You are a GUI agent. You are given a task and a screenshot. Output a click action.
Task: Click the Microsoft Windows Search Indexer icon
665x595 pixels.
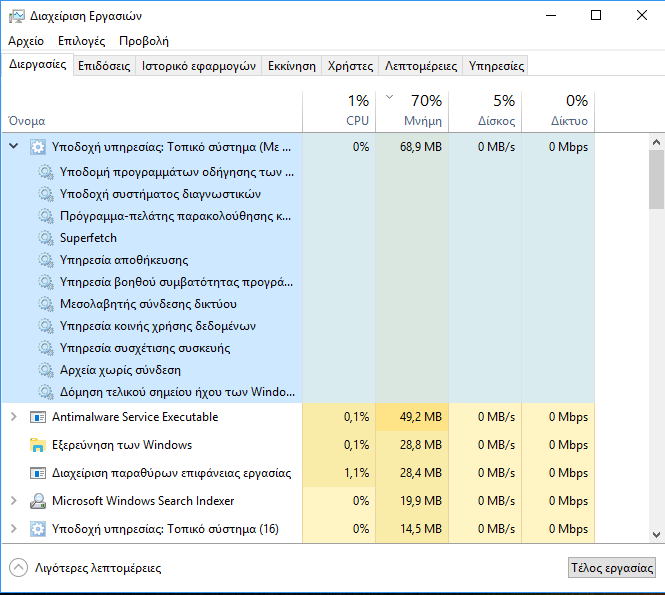click(38, 501)
